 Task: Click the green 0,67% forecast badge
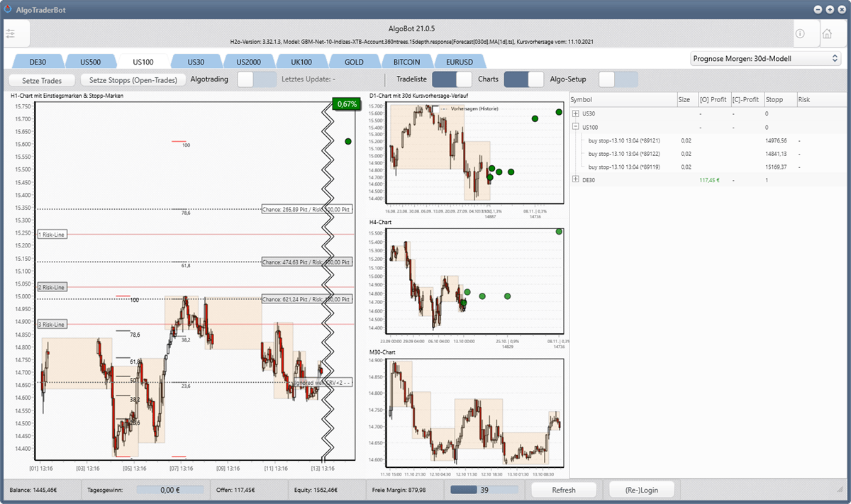[347, 104]
